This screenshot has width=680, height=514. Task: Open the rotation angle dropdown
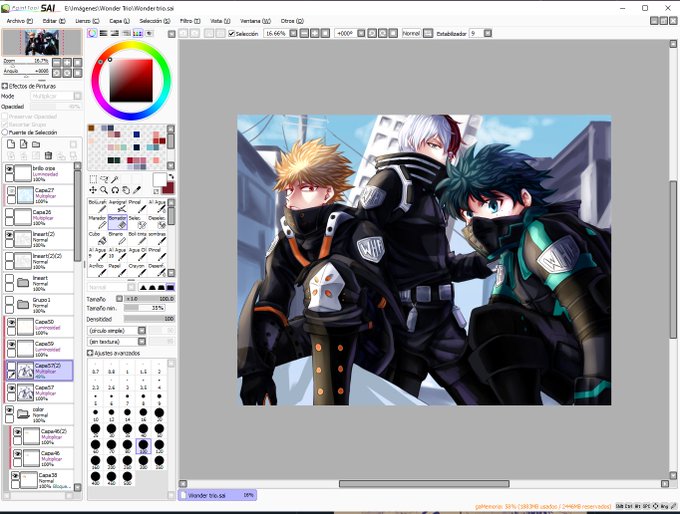click(x=361, y=33)
